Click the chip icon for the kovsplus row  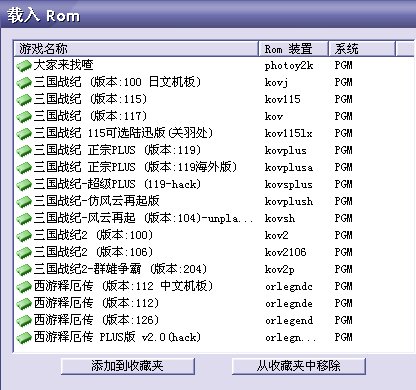coord(24,185)
